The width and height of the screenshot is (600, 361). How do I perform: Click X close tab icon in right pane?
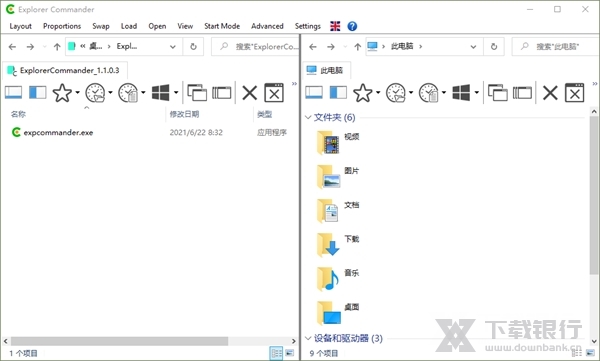[550, 93]
